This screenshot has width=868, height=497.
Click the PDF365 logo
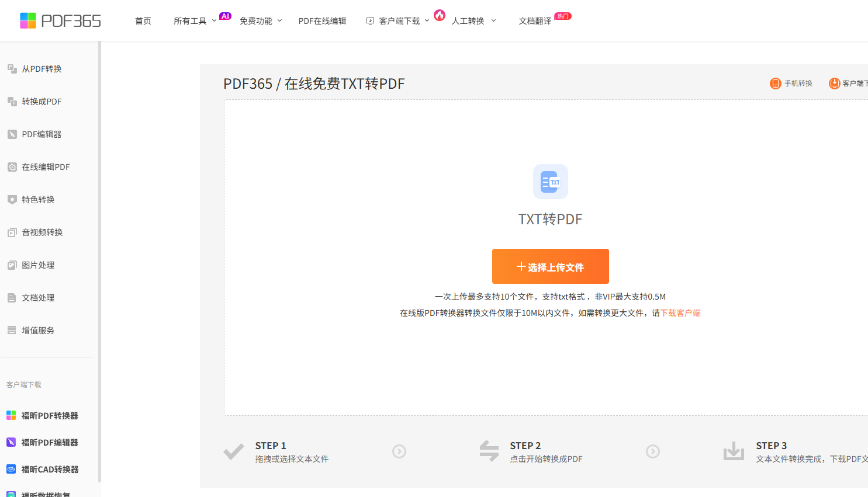[x=60, y=20]
